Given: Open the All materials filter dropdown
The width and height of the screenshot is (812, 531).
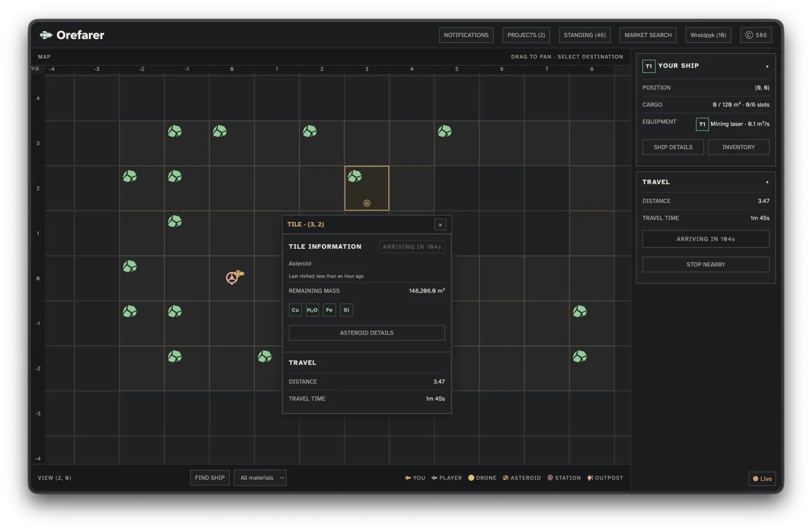Looking at the screenshot, I should pos(260,478).
